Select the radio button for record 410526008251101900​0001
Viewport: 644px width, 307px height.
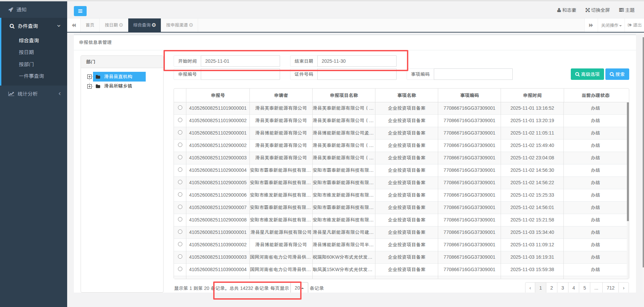[x=180, y=108]
